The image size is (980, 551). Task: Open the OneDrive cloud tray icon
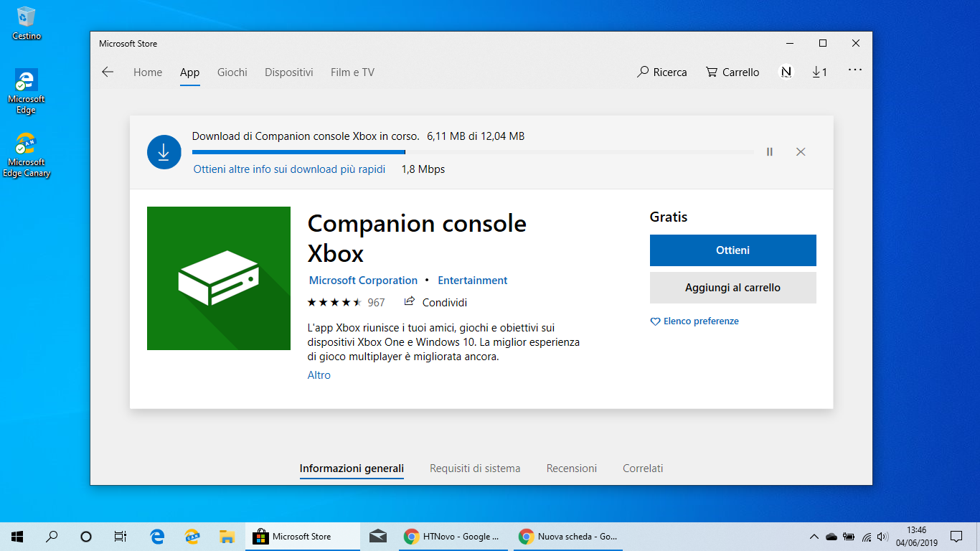coord(831,537)
